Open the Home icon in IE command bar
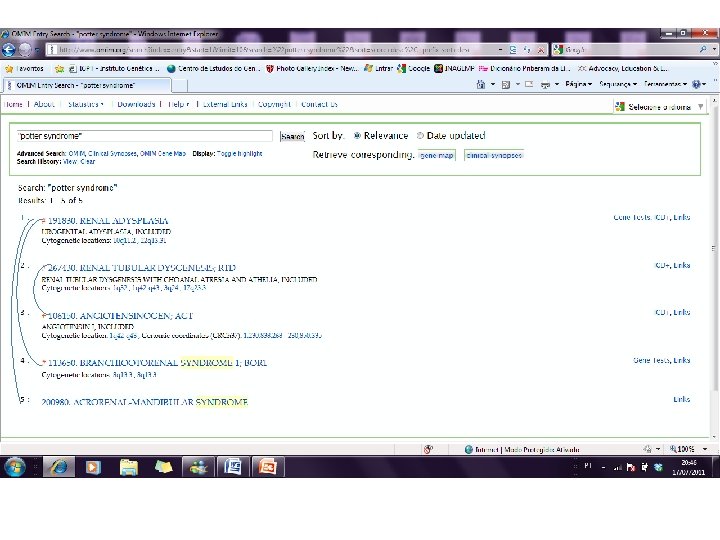 [x=481, y=84]
